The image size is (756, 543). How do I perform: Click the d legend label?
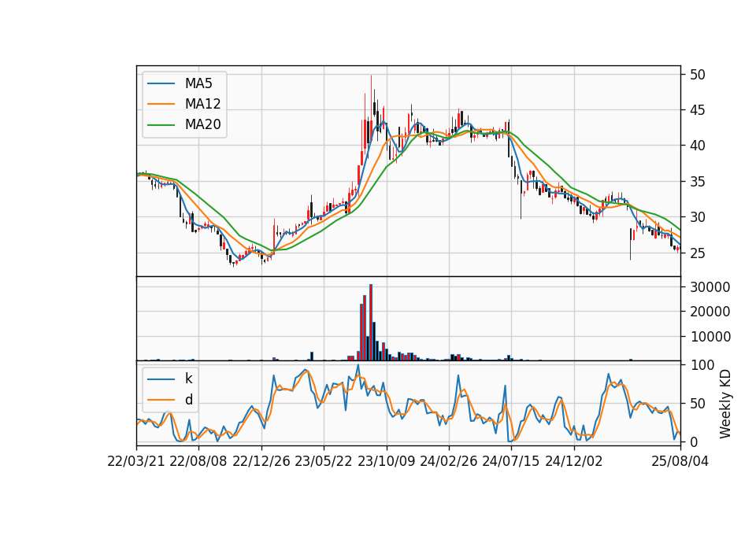(189, 399)
